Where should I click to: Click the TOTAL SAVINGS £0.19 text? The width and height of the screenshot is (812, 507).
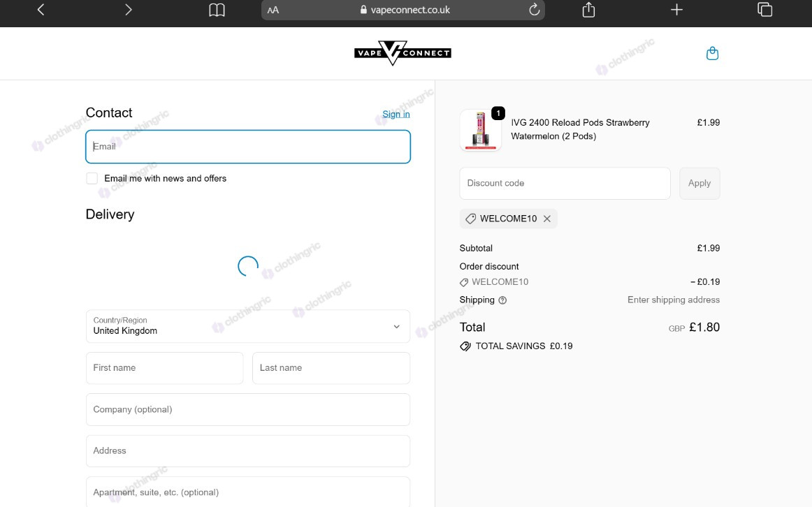(524, 346)
